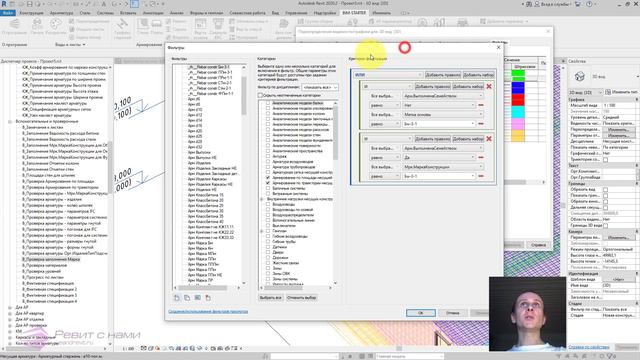This screenshot has height=360, width=640.
Task: Select В_Проверка заполнения Марка in project browser
Action: (x=51, y=259)
